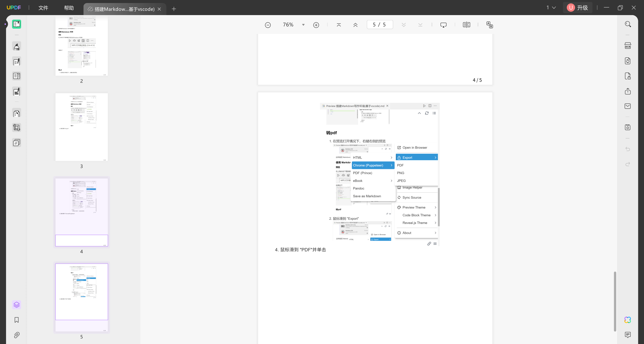Open the 帮助 menu
The image size is (644, 344).
pos(69,8)
